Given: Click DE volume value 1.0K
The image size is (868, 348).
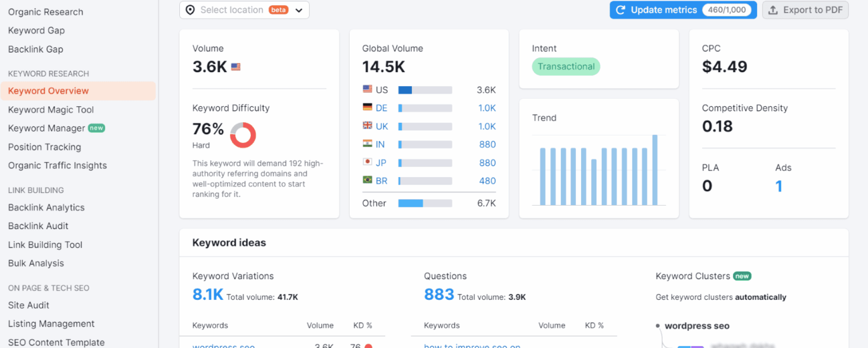Looking at the screenshot, I should [x=487, y=108].
